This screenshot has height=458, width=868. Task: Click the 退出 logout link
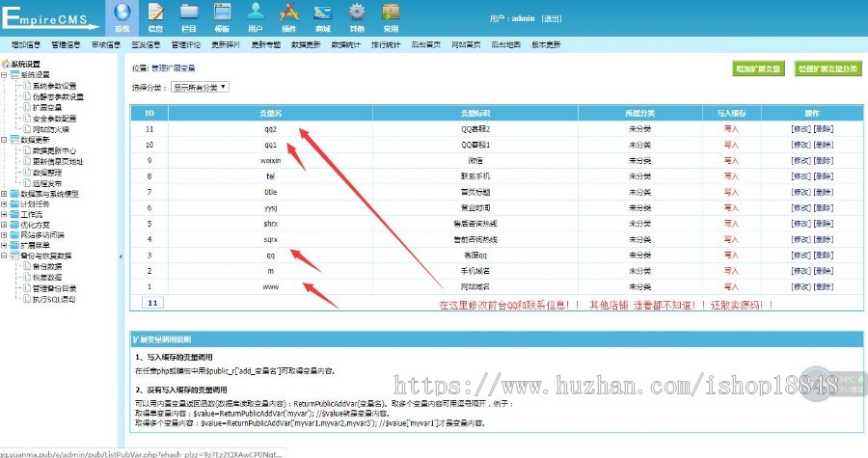tap(552, 18)
